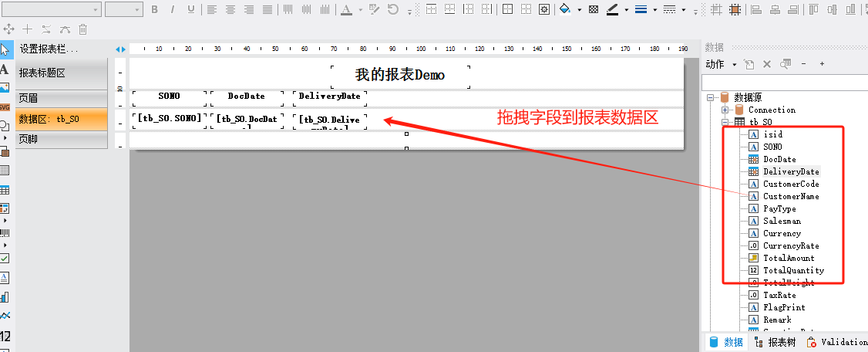The height and width of the screenshot is (352, 868).
Task: Click the plus add-point icon
Action: [28, 29]
